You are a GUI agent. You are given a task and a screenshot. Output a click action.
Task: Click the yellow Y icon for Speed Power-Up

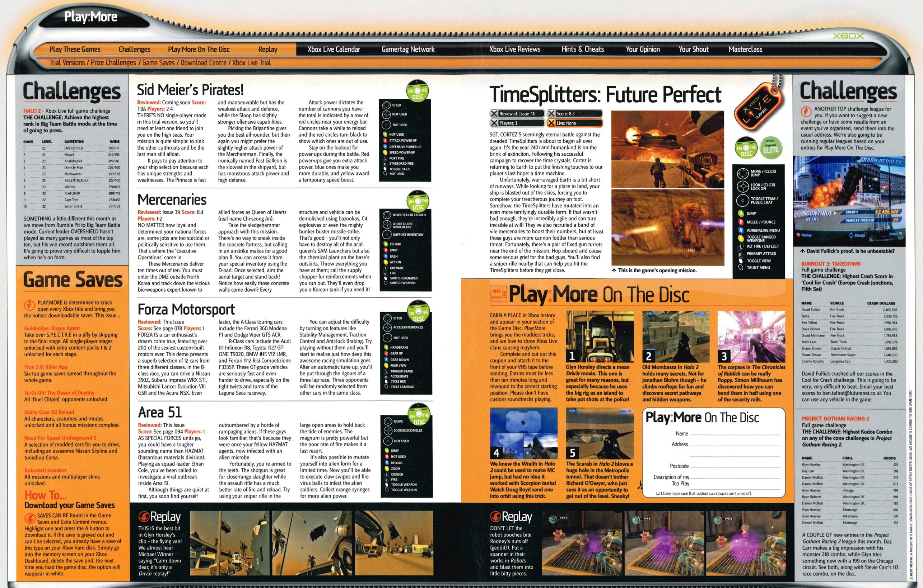pos(385,152)
